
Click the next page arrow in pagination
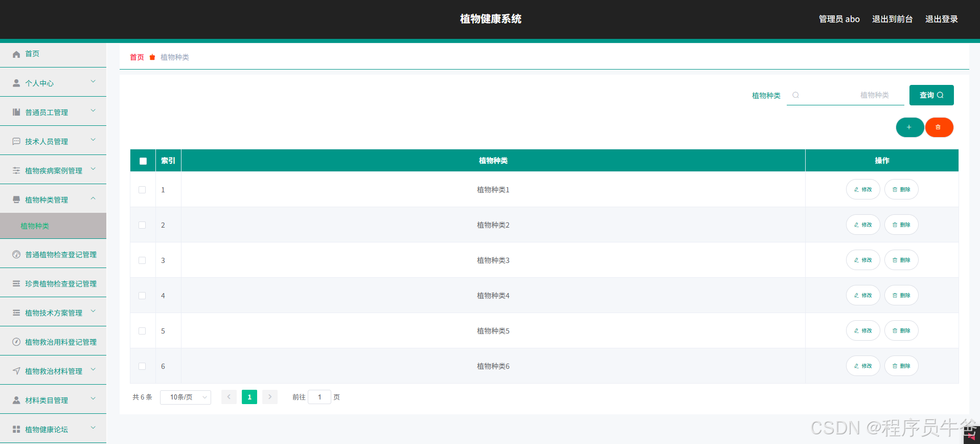(270, 397)
